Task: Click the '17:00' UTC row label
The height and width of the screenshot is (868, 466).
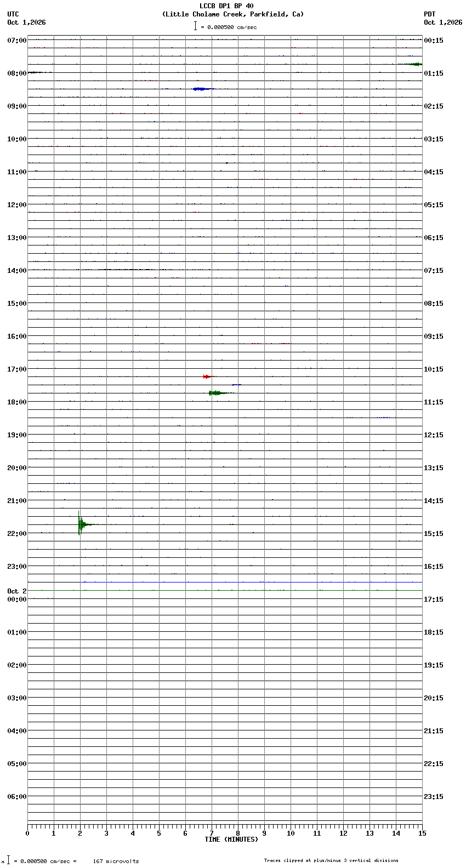Action: [17, 369]
